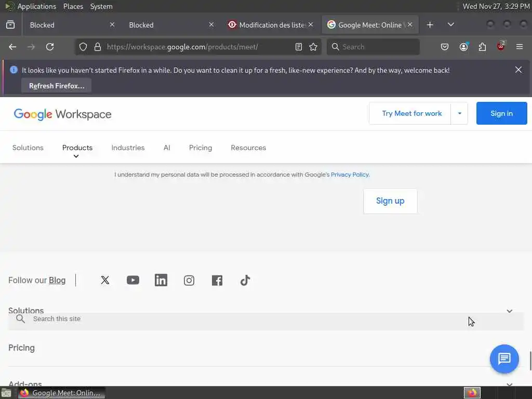This screenshot has height=399, width=532.
Task: Expand the Solutions footer section
Action: 509,311
